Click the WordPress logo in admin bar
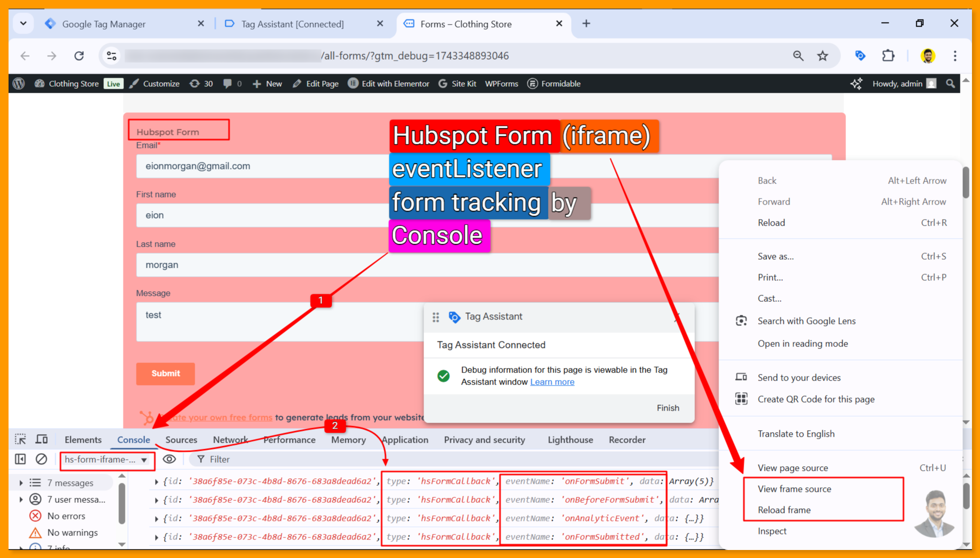This screenshot has width=980, height=558. pyautogui.click(x=19, y=84)
